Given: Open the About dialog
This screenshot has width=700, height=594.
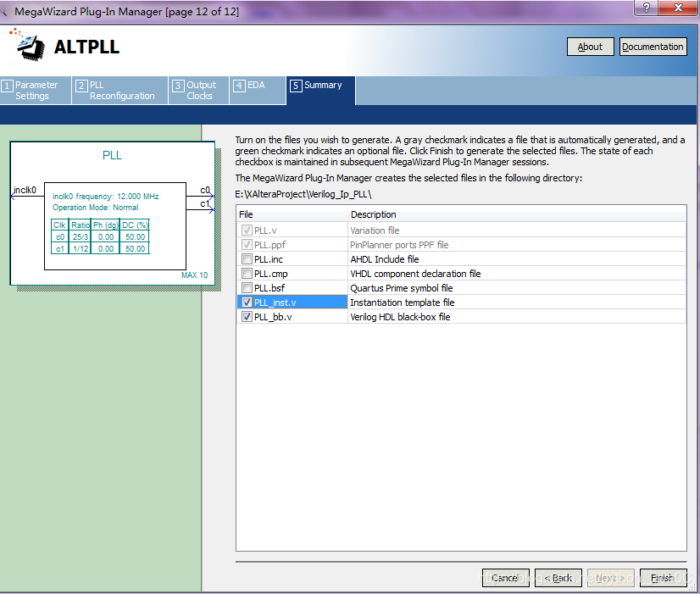Looking at the screenshot, I should 590,47.
